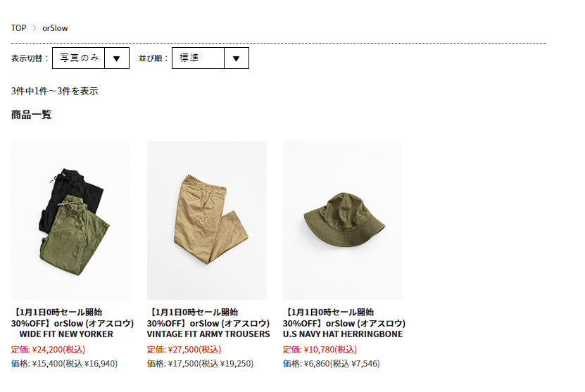Click the ¥15,400 sale price line

click(x=64, y=364)
